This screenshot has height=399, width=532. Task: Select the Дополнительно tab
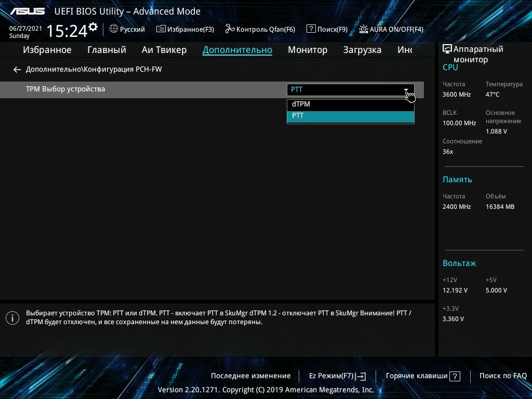tap(237, 50)
